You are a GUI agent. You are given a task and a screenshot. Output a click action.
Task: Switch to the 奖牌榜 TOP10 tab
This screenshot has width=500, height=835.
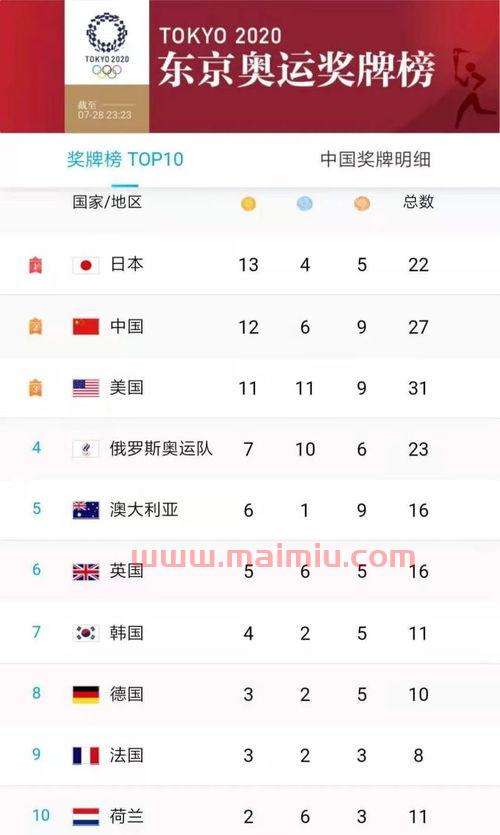125,159
